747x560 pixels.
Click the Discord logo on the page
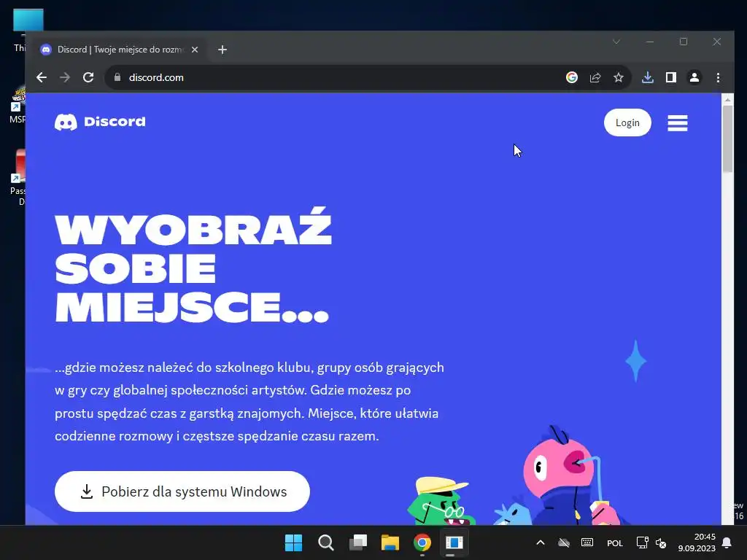(x=100, y=122)
